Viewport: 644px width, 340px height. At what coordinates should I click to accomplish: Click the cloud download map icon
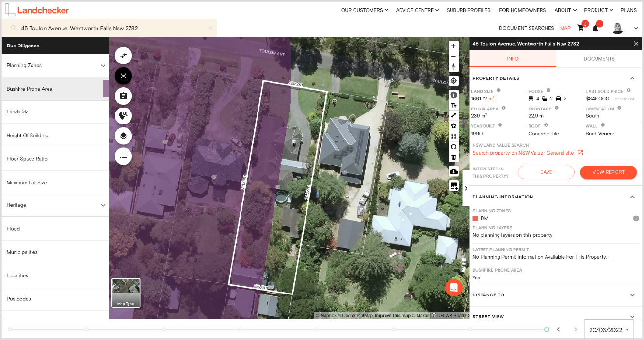pos(454,171)
